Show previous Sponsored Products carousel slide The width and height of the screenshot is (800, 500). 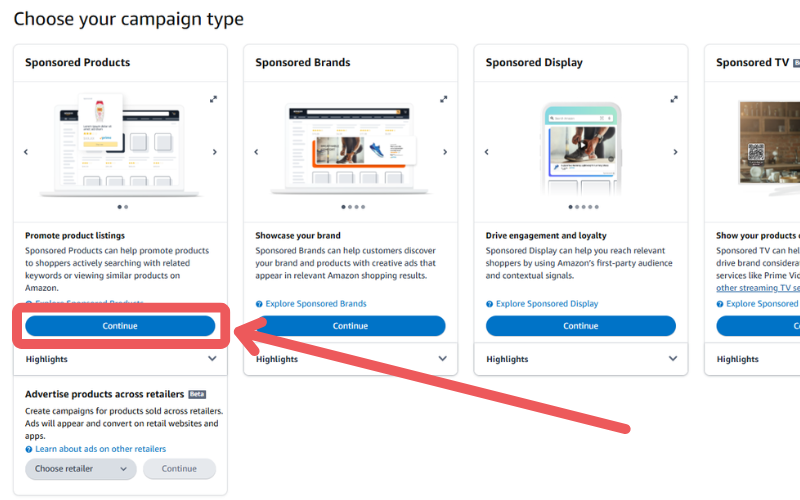[x=26, y=152]
